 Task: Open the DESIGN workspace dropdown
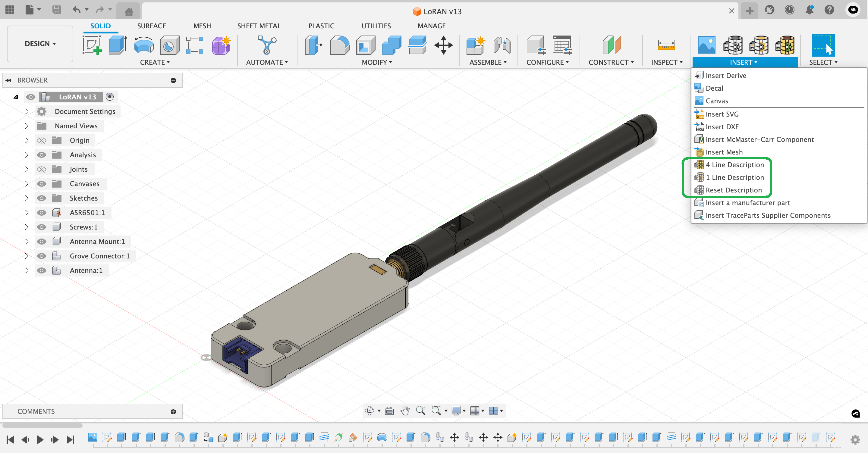pyautogui.click(x=40, y=44)
